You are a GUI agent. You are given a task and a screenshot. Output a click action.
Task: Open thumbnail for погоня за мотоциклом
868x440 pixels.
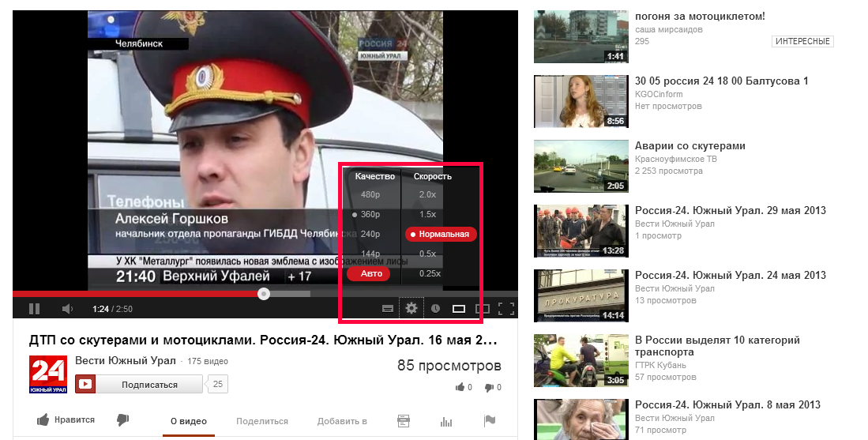(581, 36)
